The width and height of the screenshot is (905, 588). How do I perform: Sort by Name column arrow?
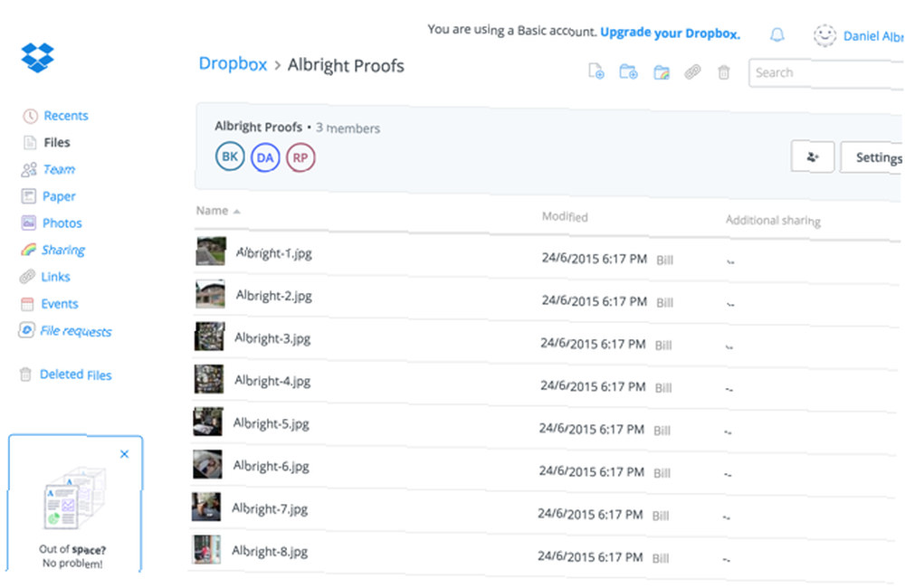pos(236,211)
